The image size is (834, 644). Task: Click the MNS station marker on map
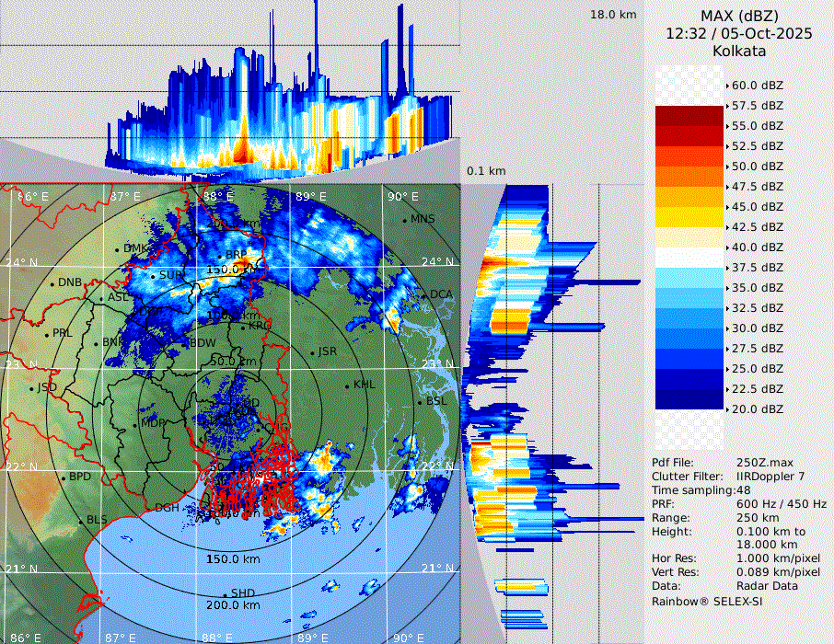[x=405, y=219]
